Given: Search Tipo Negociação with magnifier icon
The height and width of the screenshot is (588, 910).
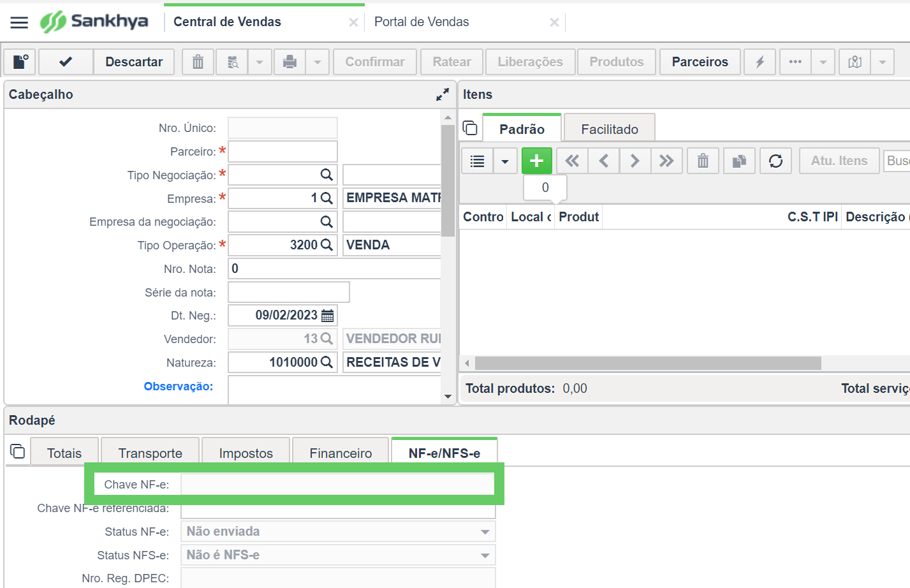Looking at the screenshot, I should pos(327,175).
